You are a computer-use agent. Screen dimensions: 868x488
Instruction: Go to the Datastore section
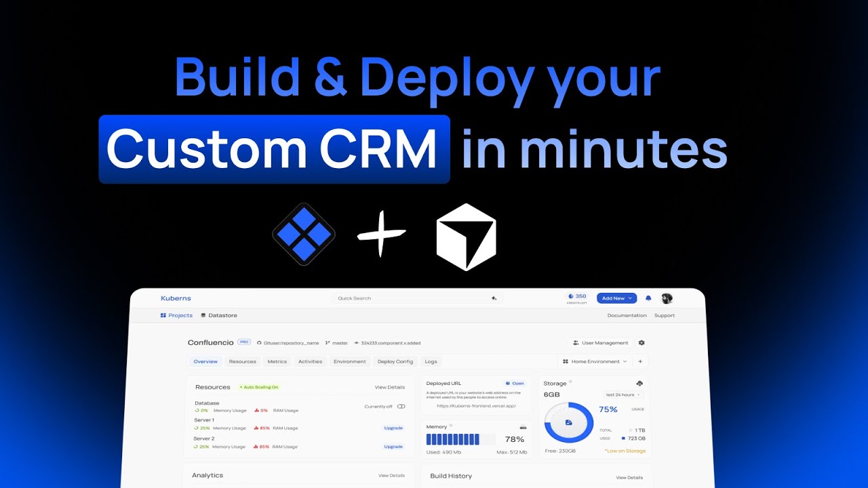tap(219, 315)
